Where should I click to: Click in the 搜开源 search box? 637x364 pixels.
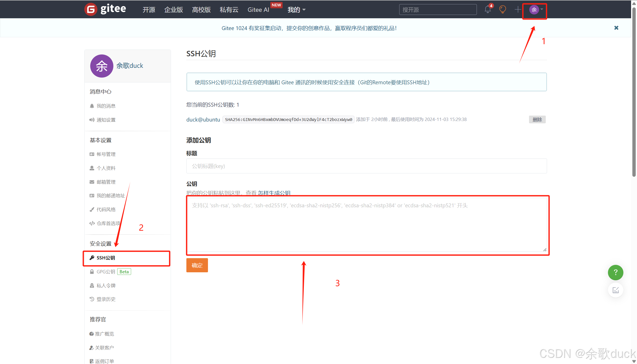point(438,10)
